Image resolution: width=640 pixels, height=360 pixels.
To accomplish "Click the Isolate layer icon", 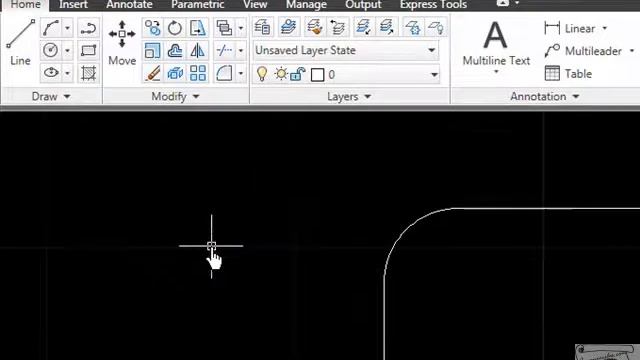I will pos(363,27).
